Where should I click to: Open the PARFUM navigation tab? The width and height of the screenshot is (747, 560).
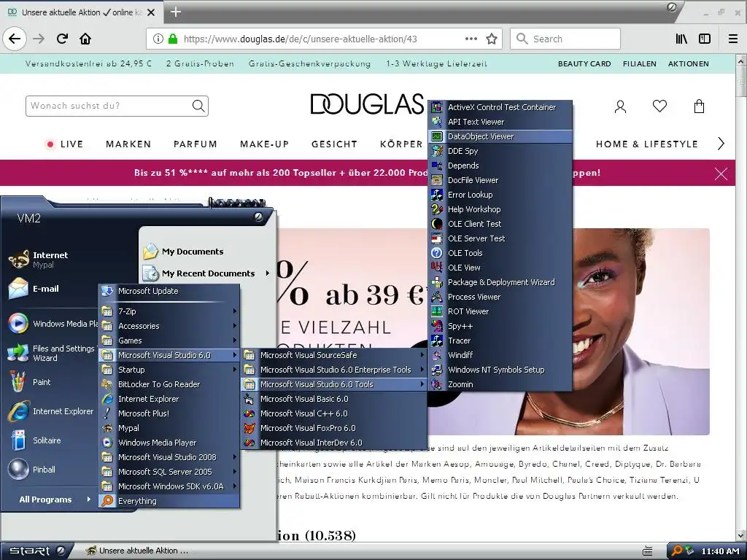[196, 144]
